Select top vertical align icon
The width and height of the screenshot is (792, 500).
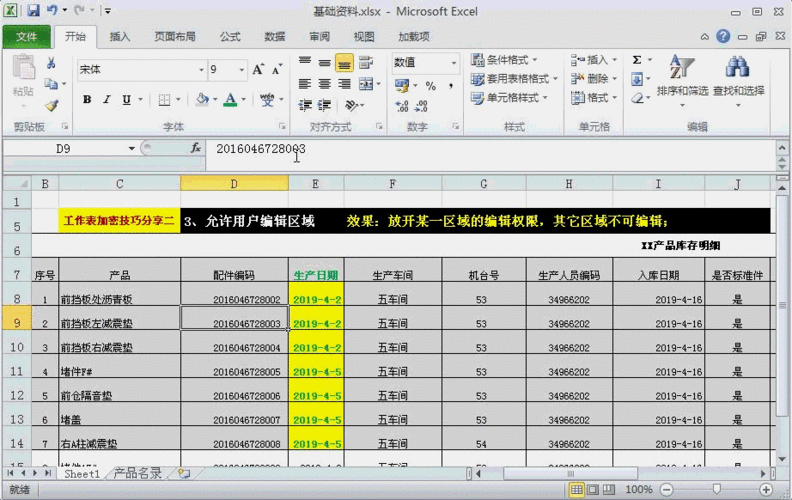(305, 62)
